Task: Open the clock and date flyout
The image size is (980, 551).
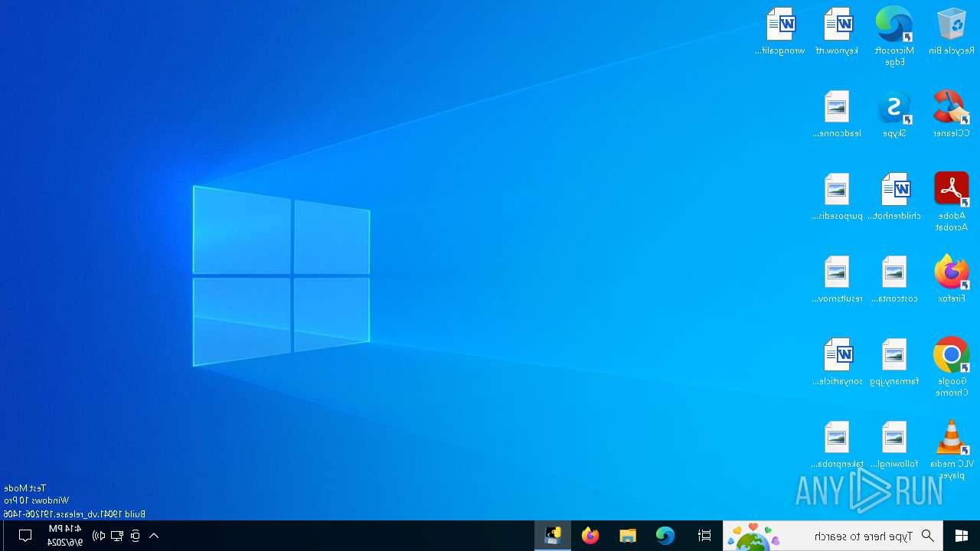Action: [65, 536]
